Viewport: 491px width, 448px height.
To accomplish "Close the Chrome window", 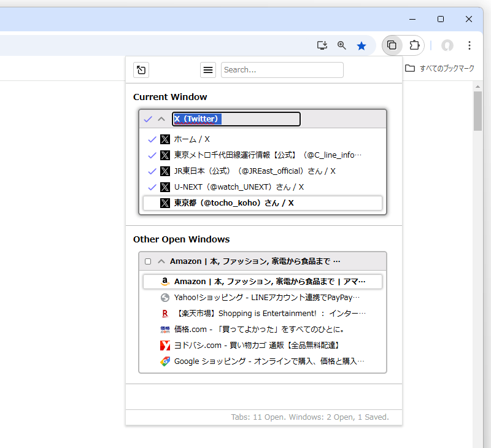I will (469, 19).
